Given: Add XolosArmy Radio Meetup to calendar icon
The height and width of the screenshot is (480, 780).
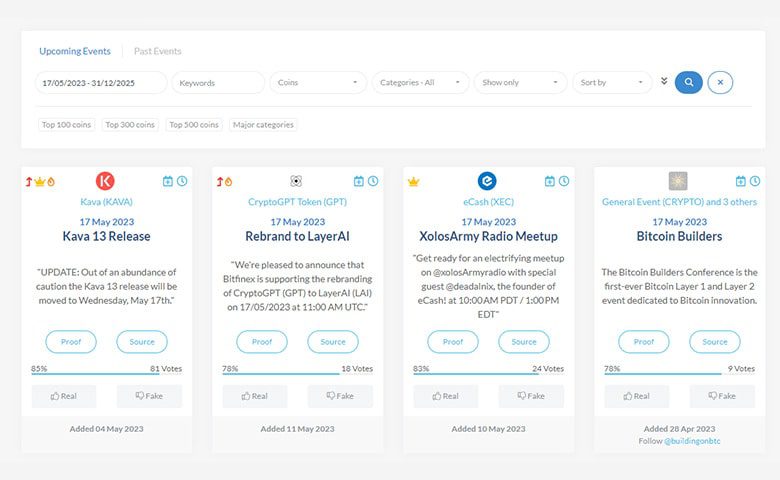Looking at the screenshot, I should [550, 181].
